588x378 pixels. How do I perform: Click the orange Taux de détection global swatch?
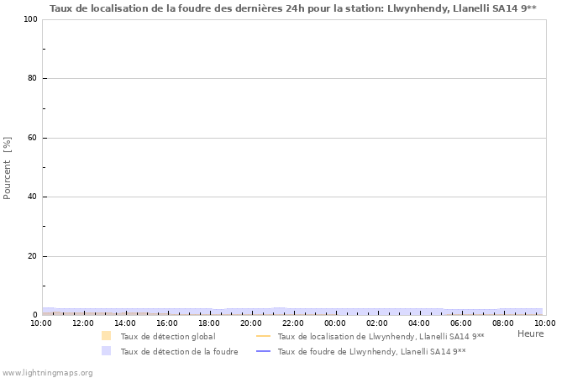[106, 336]
